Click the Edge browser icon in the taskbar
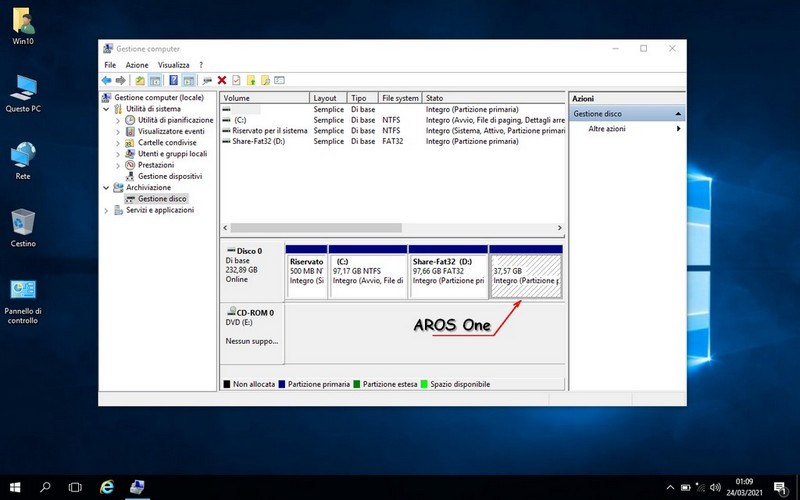The image size is (800, 500). (x=107, y=487)
